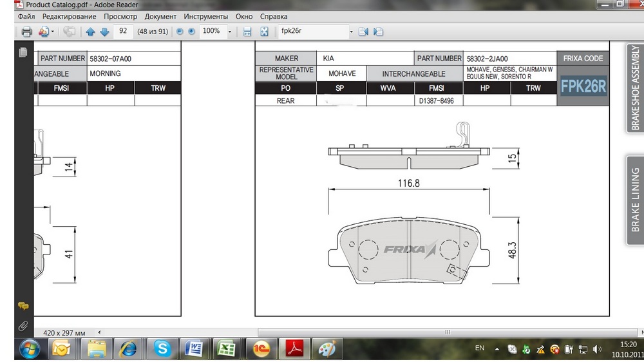Screen dimensions: 644x362
Task: Click the page number field showing 92
Action: (x=123, y=31)
